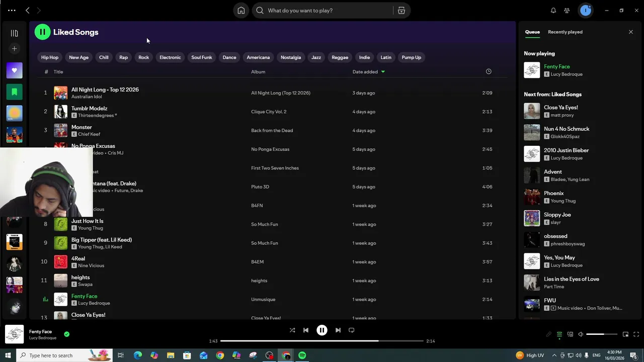Screen dimensions: 644x362
Task: Open the 'So Much Fun' album for Just How It Is
Action: coord(265,224)
